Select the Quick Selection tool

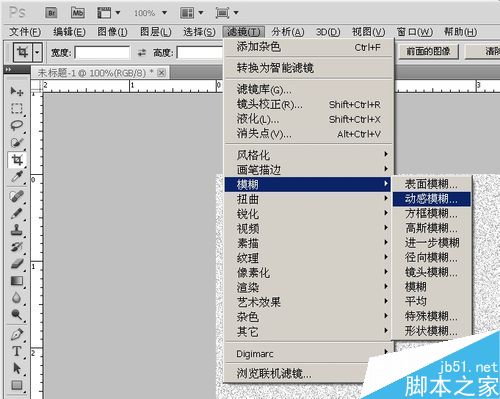[x=17, y=143]
